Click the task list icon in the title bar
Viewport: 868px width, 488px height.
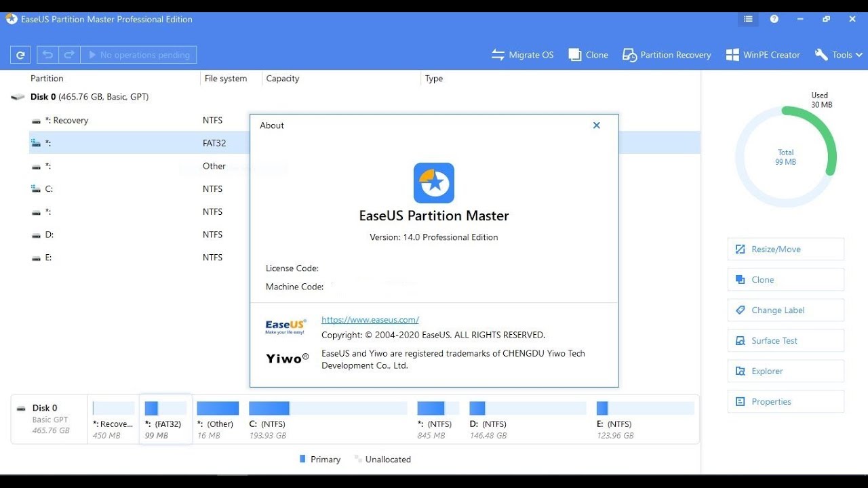coord(748,19)
